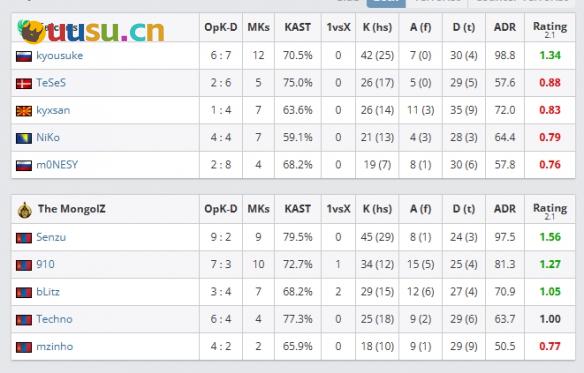Click the KAST header in The MongolZ table
This screenshot has width=584, height=373.
(x=298, y=209)
